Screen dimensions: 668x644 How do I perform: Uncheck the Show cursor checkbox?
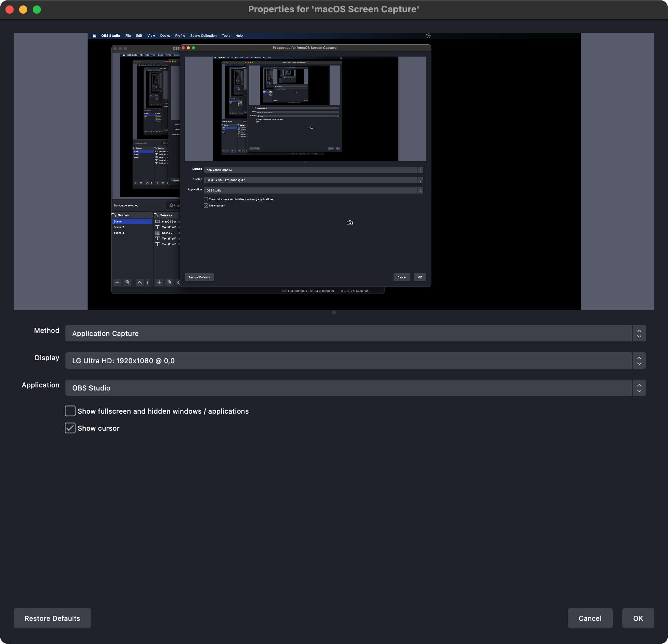tap(70, 428)
